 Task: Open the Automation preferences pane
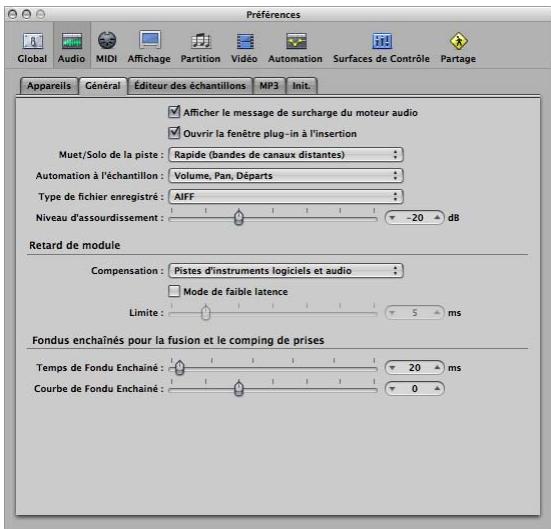295,47
